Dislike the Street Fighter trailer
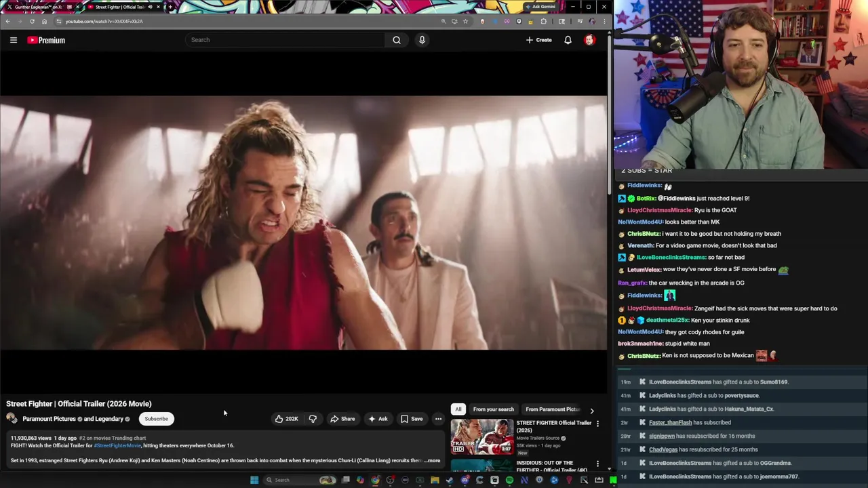 [x=313, y=419]
